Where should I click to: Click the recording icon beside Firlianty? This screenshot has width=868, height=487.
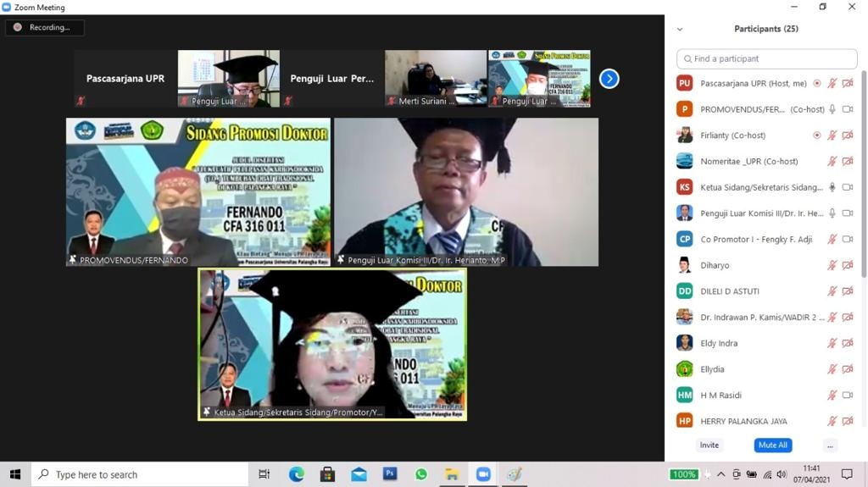click(816, 136)
